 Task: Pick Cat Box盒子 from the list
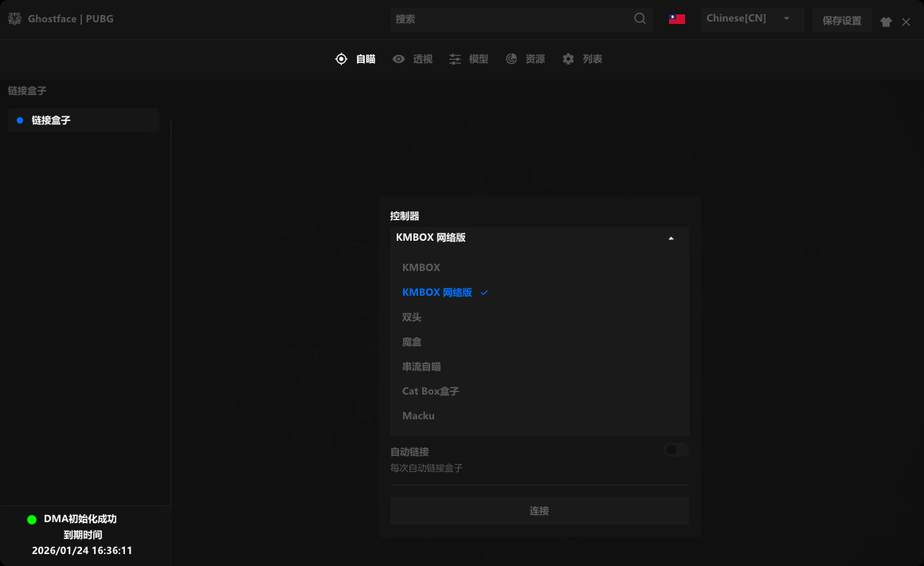(x=431, y=391)
